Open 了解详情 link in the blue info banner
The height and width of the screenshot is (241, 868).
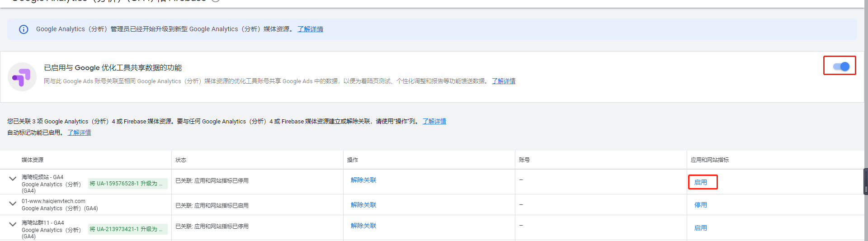(x=310, y=29)
